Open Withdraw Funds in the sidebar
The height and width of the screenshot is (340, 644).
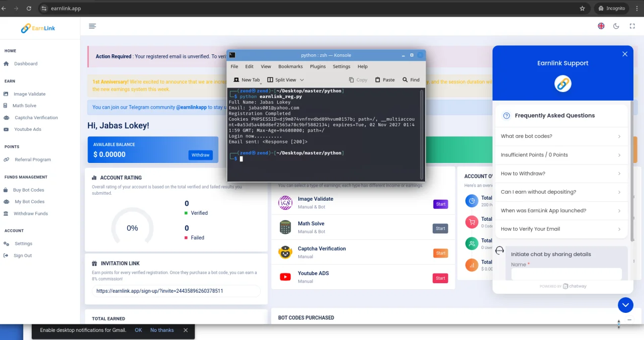click(x=31, y=214)
